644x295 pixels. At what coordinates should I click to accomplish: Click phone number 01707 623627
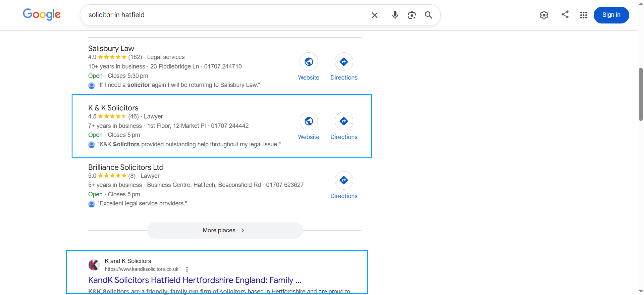285,185
